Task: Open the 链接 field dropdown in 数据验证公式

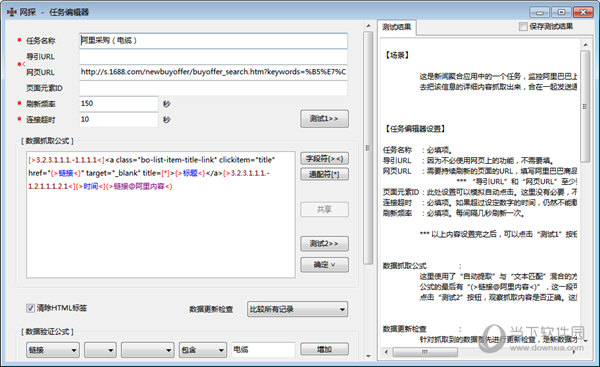Action: (53, 350)
